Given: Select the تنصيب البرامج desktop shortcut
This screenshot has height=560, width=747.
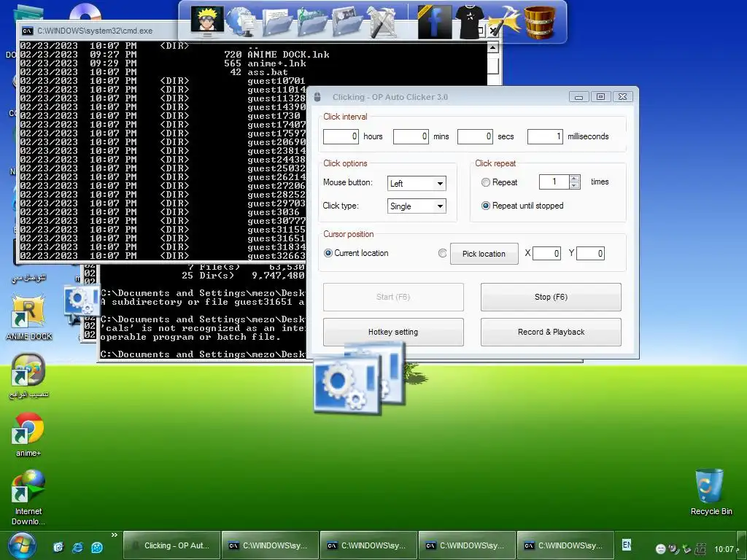Looking at the screenshot, I should click(28, 376).
